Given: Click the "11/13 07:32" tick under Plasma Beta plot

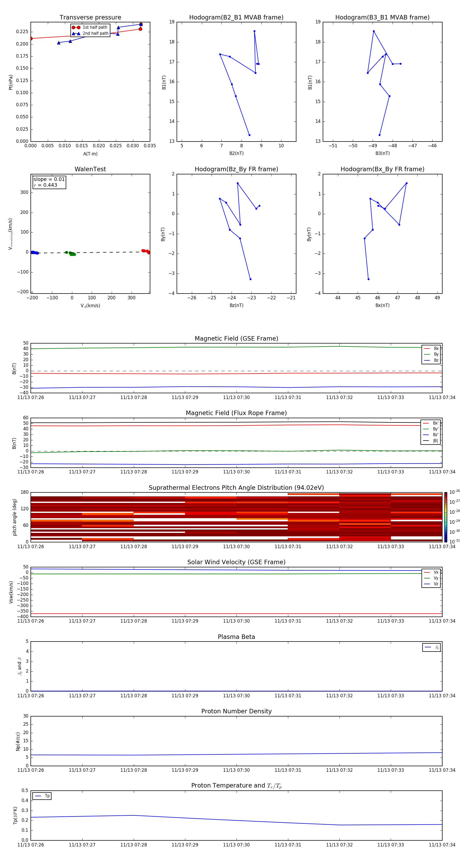Looking at the screenshot, I should (339, 695).
